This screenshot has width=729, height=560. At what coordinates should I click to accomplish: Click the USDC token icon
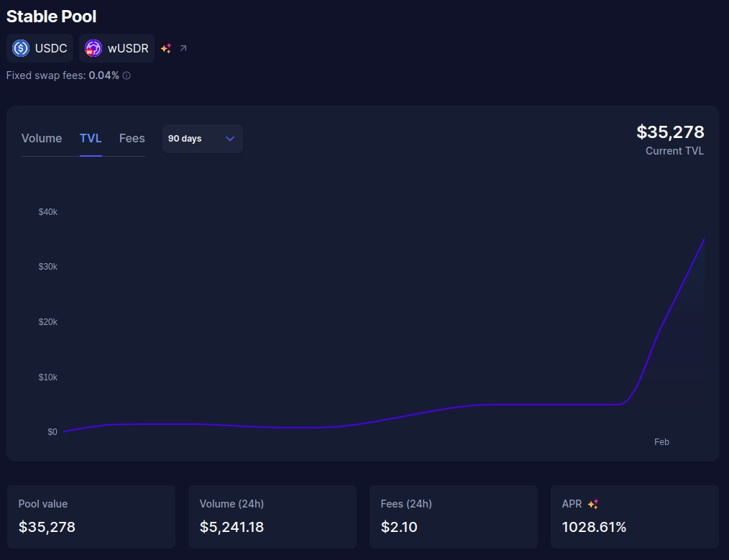tap(21, 48)
